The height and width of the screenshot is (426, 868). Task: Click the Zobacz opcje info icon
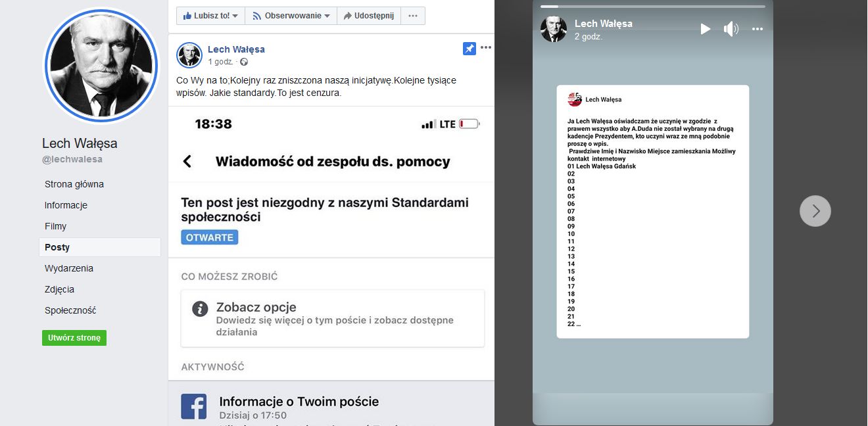(x=200, y=309)
